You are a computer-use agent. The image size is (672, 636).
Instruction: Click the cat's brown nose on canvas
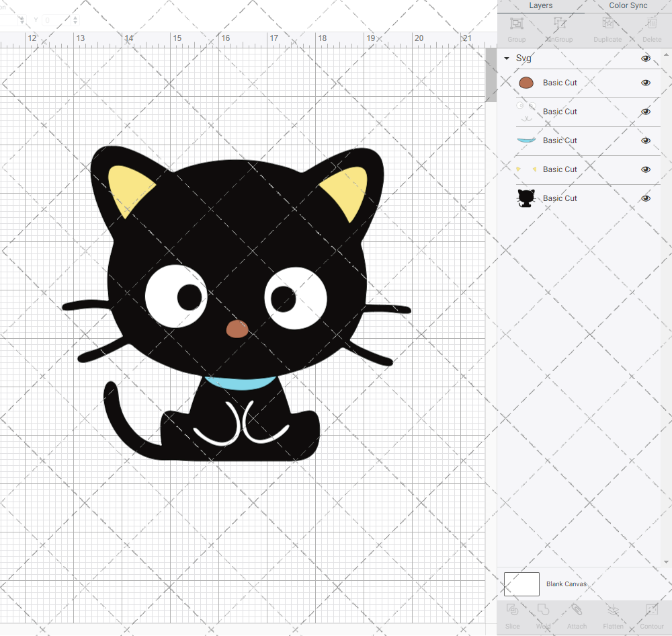[x=237, y=329]
